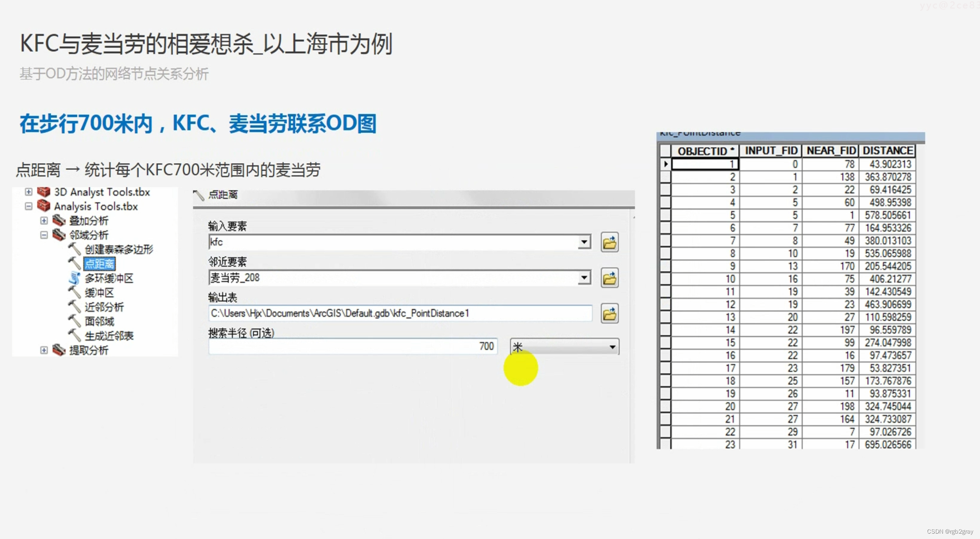Open the 邻近要素 麦当劳_208 dropdown arrow
Image resolution: width=980 pixels, height=539 pixels.
584,278
